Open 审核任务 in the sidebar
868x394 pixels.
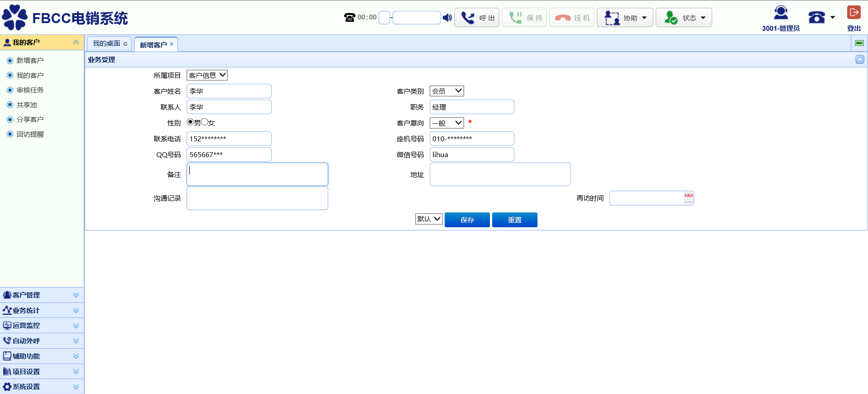[x=30, y=90]
